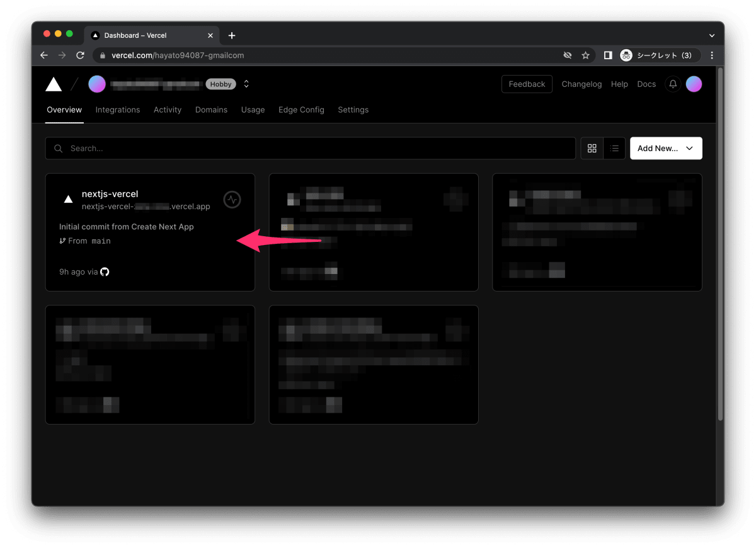This screenshot has height=548, width=756.
Task: Click the Hobby plan badge
Action: (220, 84)
